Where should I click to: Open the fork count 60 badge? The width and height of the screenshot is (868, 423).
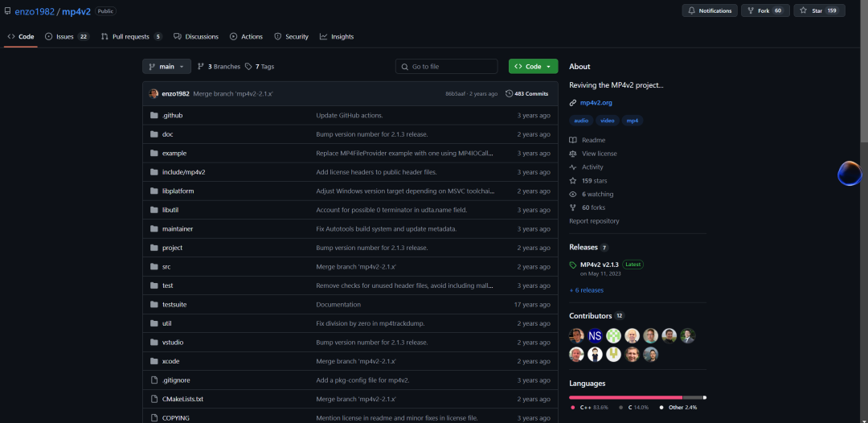(778, 10)
